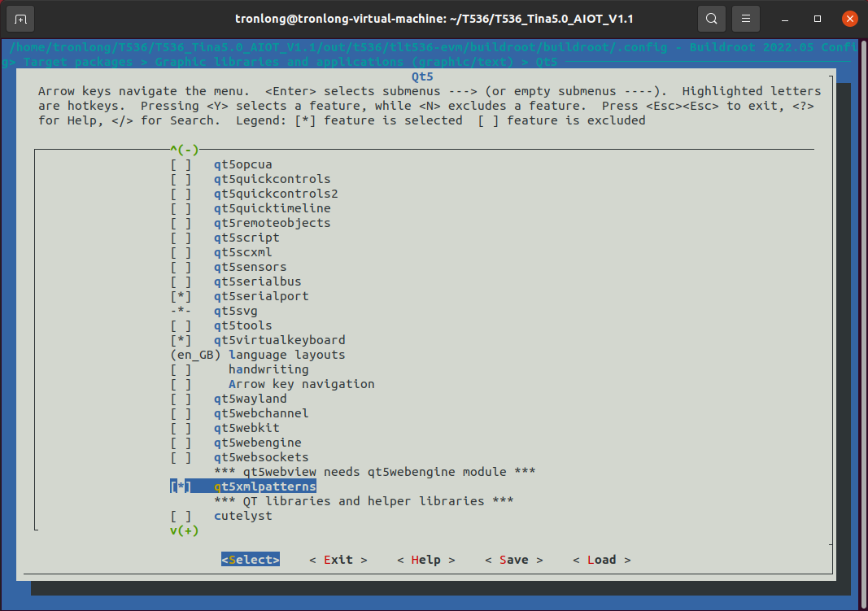868x611 pixels.
Task: Click the < Load > button
Action: 602,560
